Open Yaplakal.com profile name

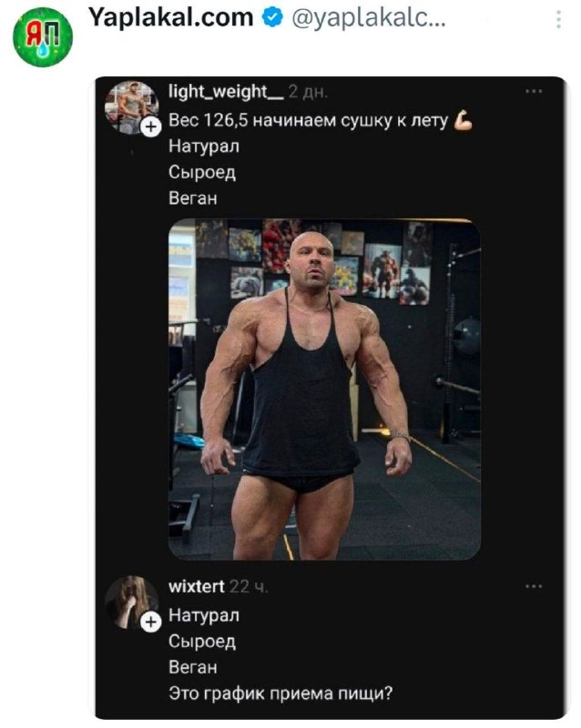click(171, 17)
